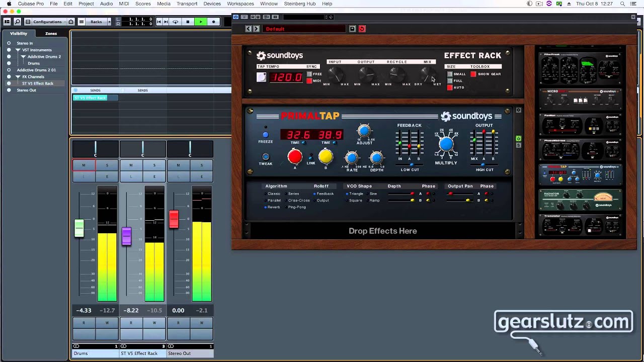This screenshot has width=644, height=362.
Task: Click the Stop button in the transport
Action: coord(188,22)
